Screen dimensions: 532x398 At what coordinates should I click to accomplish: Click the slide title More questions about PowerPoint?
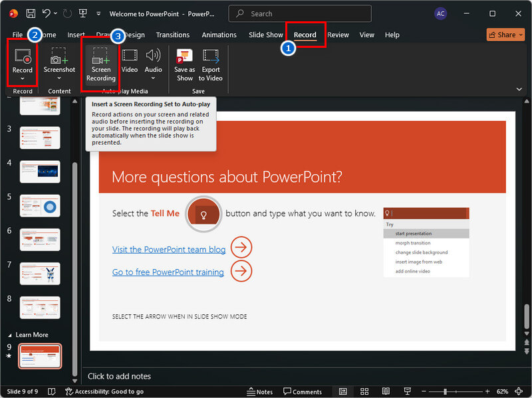(x=227, y=177)
